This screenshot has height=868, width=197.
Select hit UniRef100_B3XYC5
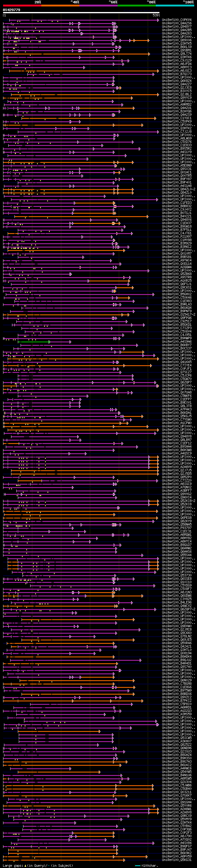coord(177,91)
